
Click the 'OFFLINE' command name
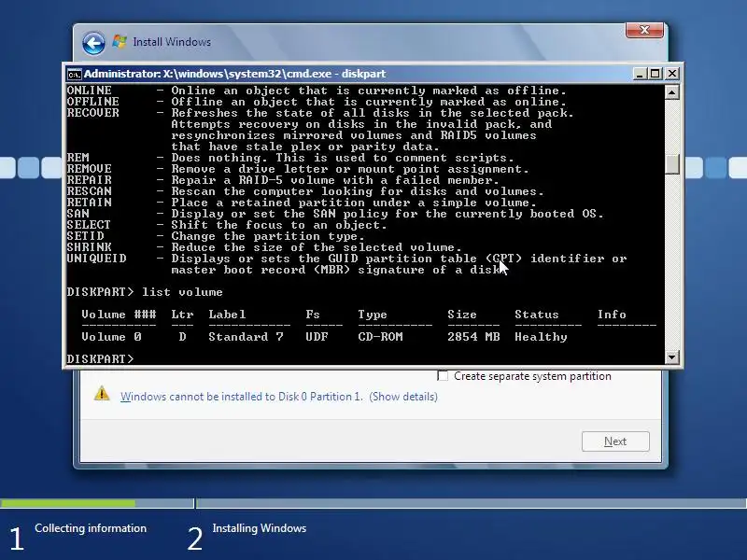(x=92, y=102)
